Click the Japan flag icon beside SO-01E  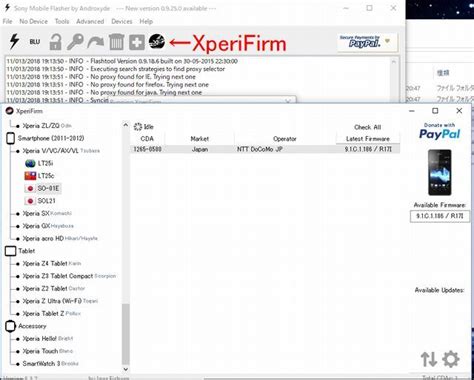[30, 188]
